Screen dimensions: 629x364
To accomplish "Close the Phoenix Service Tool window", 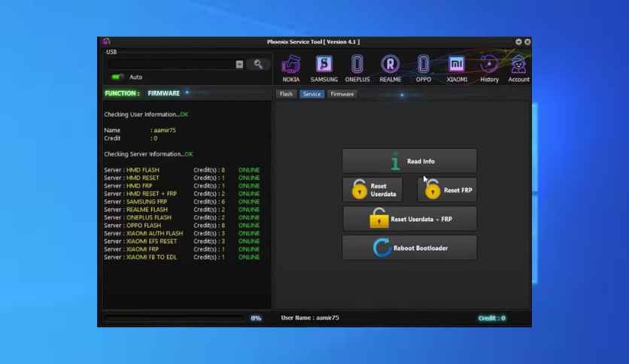I will [x=527, y=41].
